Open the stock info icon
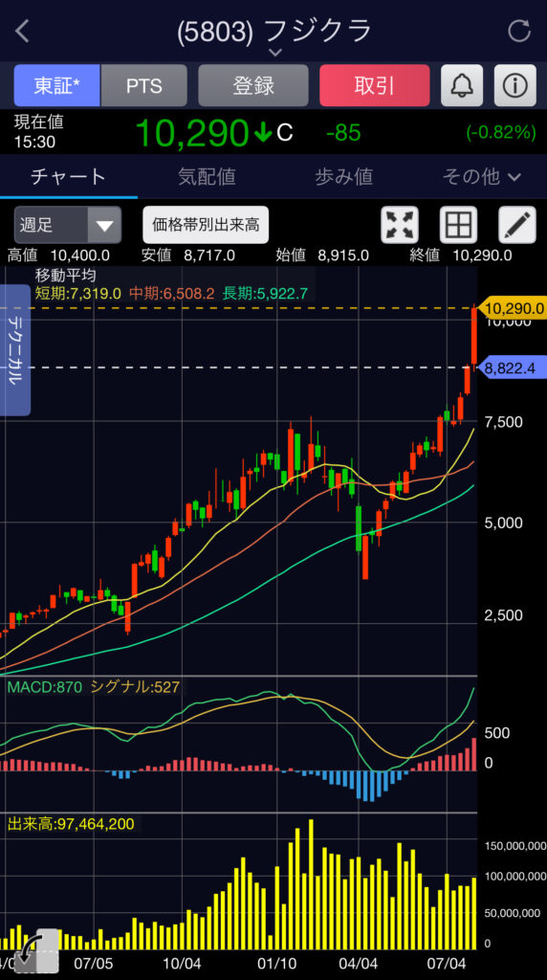The width and height of the screenshot is (547, 980). (515, 85)
